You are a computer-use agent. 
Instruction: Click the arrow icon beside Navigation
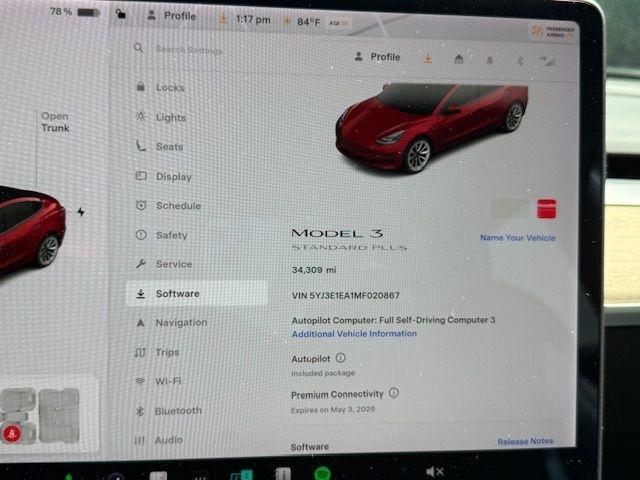(x=140, y=323)
